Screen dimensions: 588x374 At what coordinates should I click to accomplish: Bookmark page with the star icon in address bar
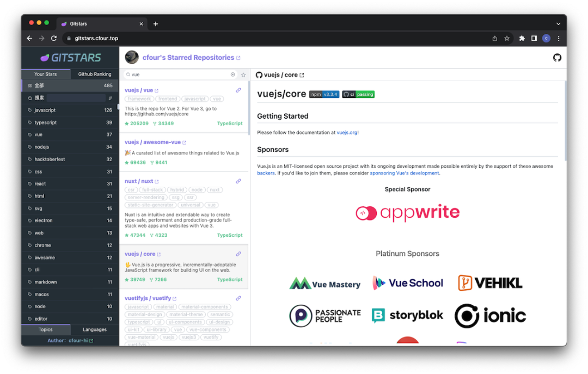point(507,38)
